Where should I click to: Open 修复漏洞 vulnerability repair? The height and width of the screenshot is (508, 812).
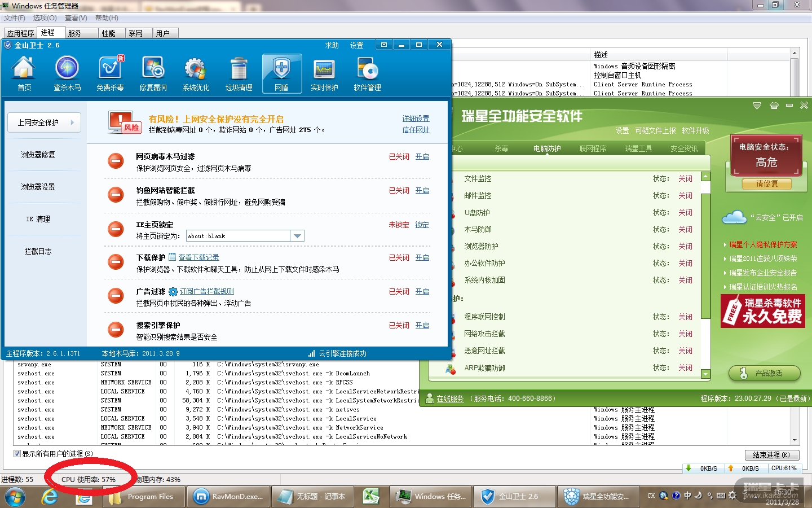pyautogui.click(x=153, y=74)
